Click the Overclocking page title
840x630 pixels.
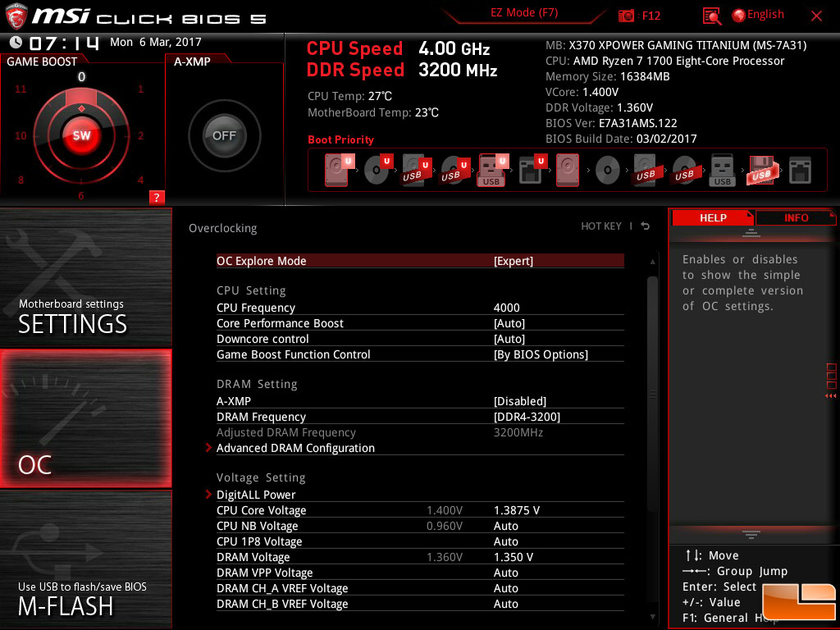(223, 228)
